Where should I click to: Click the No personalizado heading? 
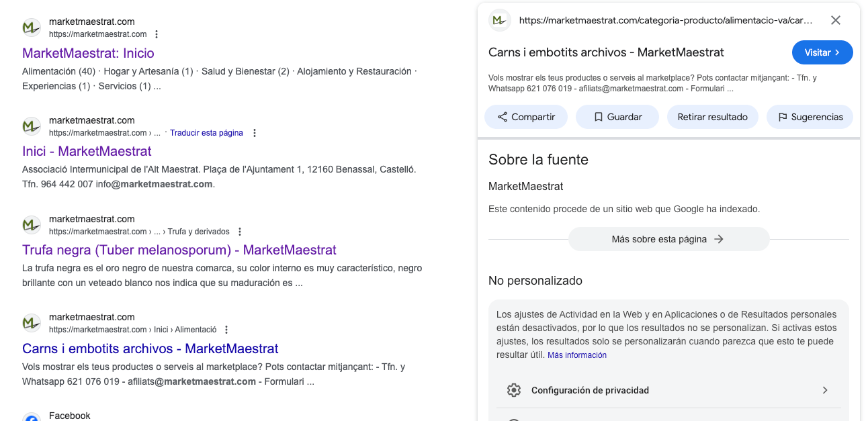(x=535, y=281)
